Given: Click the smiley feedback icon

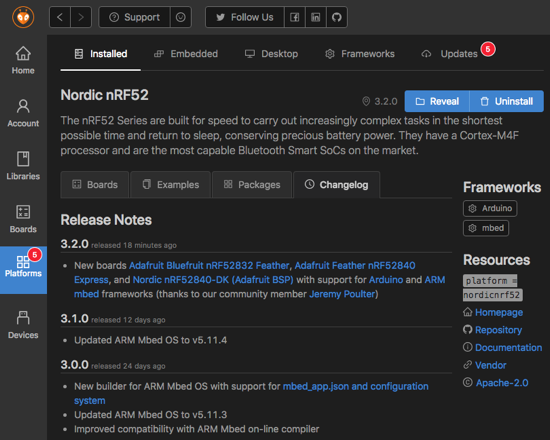Looking at the screenshot, I should [181, 17].
